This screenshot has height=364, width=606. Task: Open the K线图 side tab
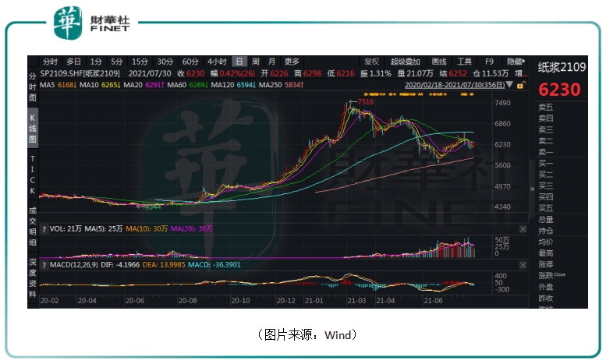33,128
